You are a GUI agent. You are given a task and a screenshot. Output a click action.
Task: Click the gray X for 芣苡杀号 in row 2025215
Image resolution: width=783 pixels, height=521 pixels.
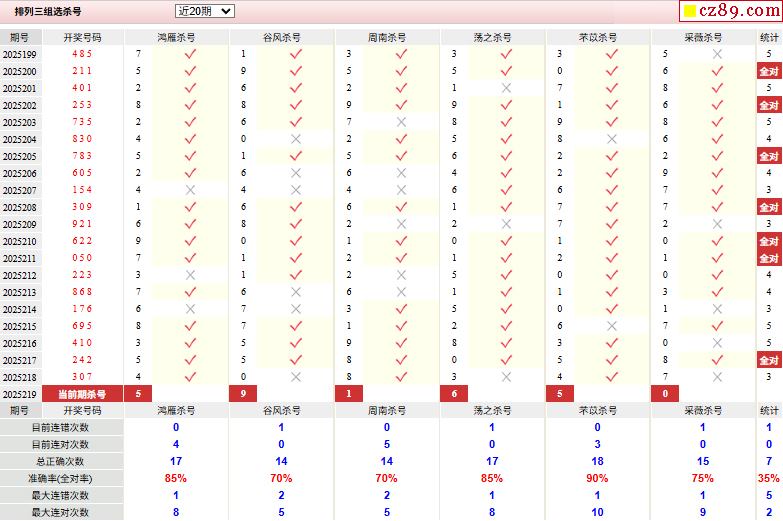point(612,326)
